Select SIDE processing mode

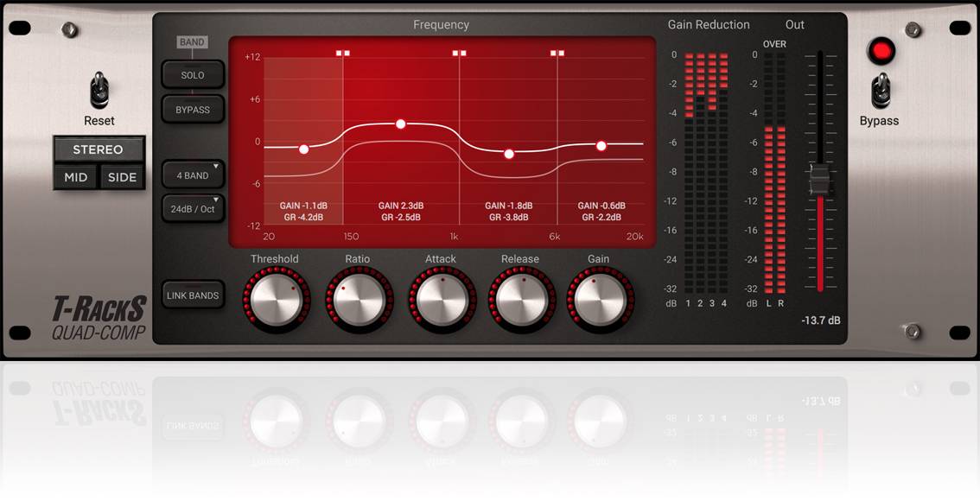click(x=122, y=177)
